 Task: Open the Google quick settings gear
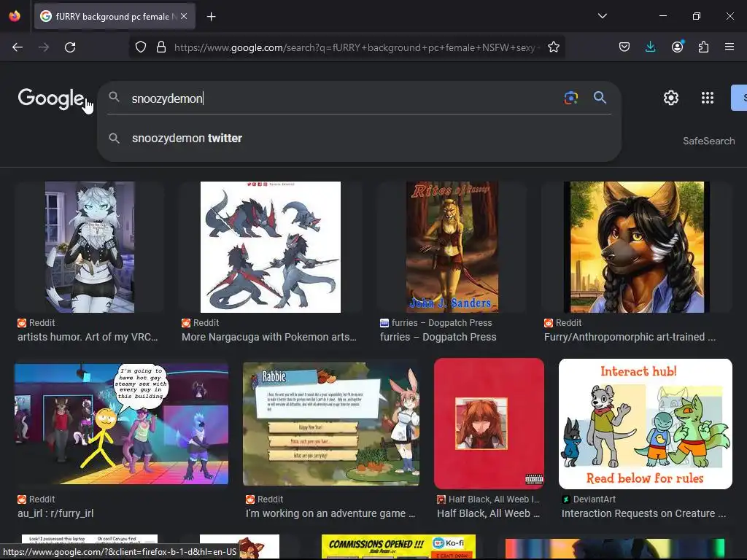(671, 98)
